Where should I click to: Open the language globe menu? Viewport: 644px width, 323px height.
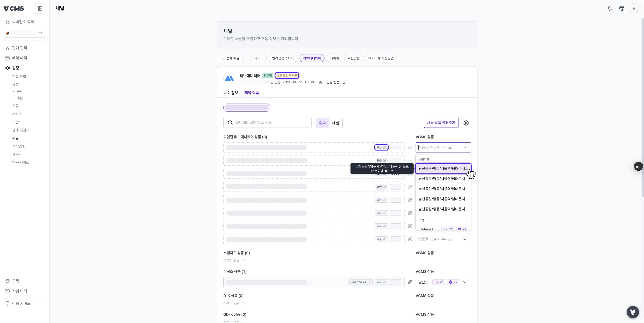622,8
